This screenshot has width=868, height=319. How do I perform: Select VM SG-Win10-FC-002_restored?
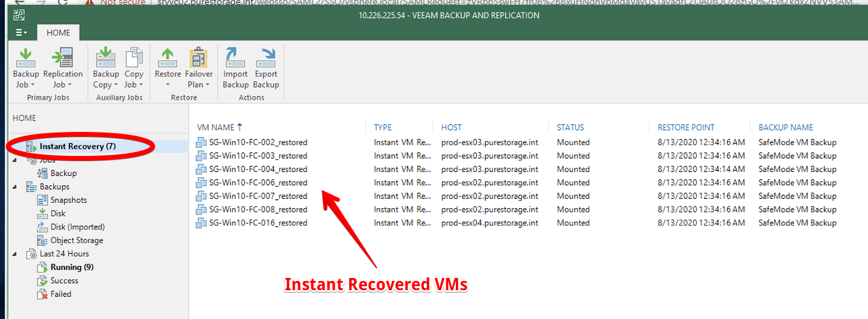click(x=258, y=142)
